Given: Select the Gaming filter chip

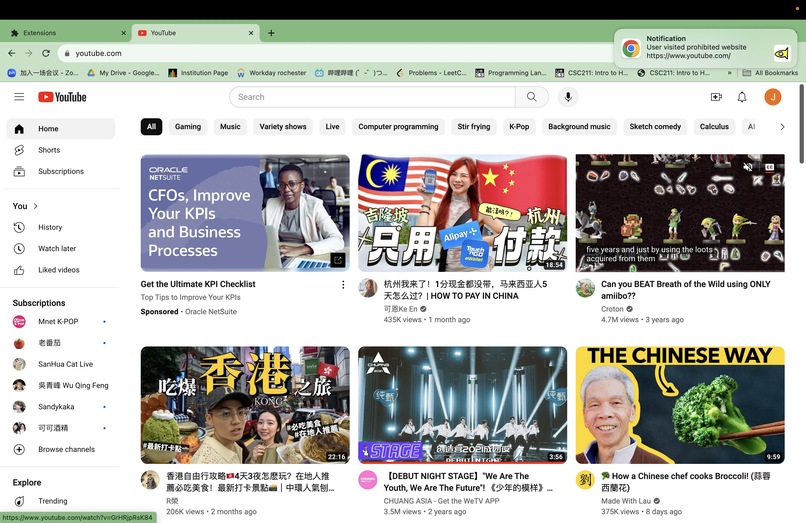Looking at the screenshot, I should tap(188, 127).
